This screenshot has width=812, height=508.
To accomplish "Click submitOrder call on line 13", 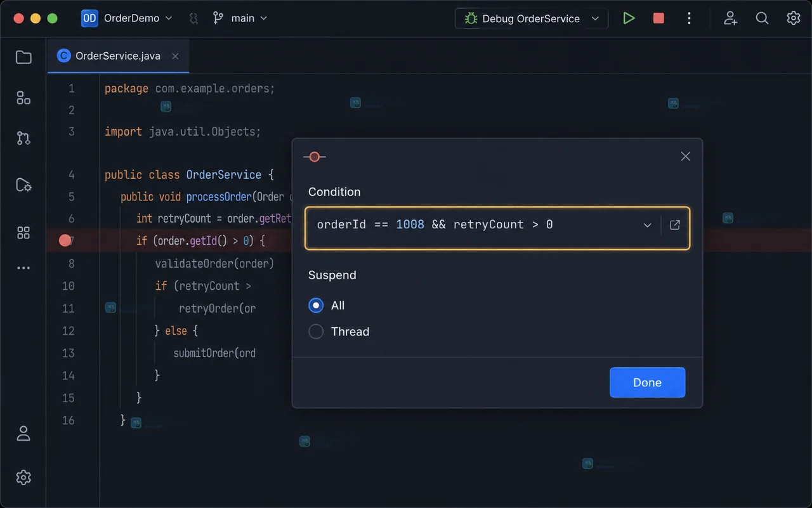I will click(x=214, y=353).
